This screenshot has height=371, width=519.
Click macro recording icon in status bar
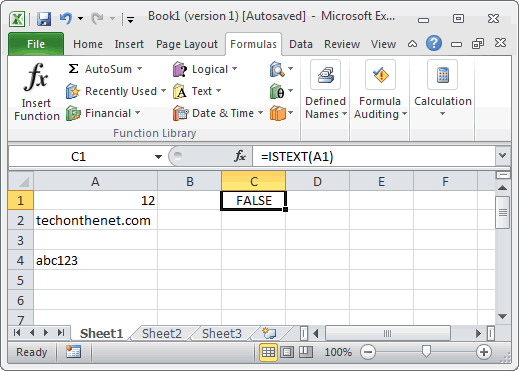pos(73,352)
